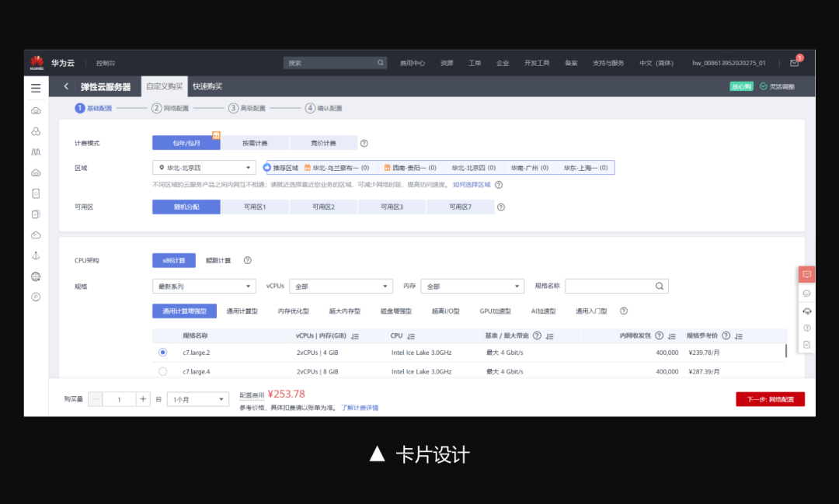Select the GPU加速型 spec tab
Screen dimensions: 839x504
coord(495,311)
